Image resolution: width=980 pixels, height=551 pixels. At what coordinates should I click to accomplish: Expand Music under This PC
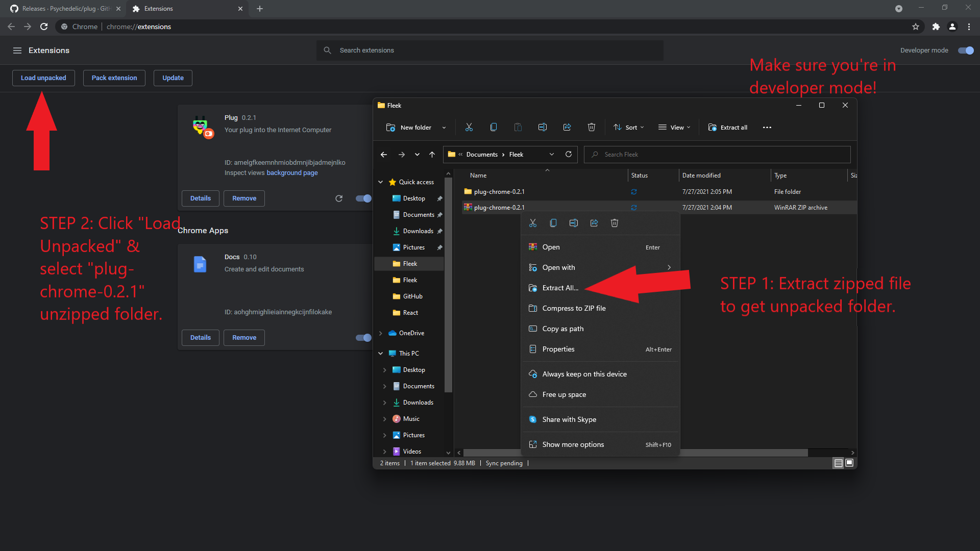click(384, 419)
